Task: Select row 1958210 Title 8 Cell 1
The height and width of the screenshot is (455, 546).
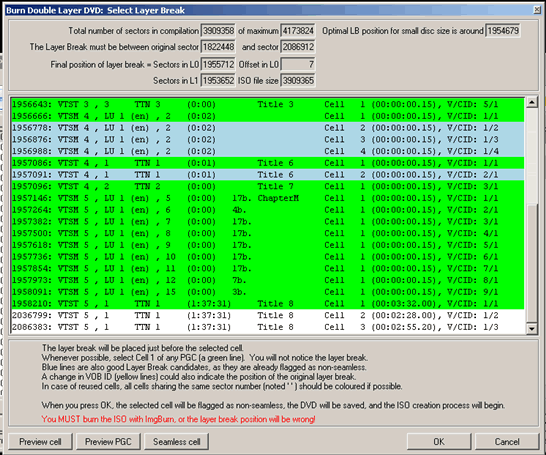Action: tap(268, 304)
